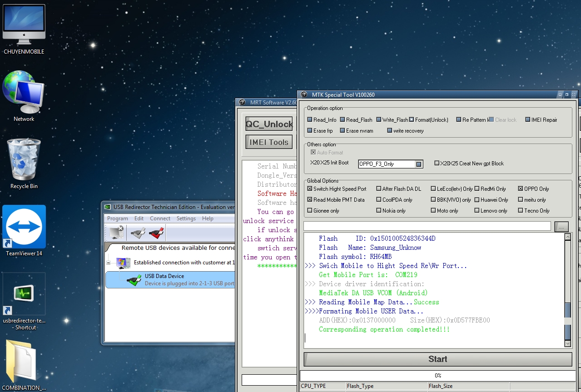Click the Windows computer icon in connection row
The width and height of the screenshot is (581, 392).
(123, 263)
